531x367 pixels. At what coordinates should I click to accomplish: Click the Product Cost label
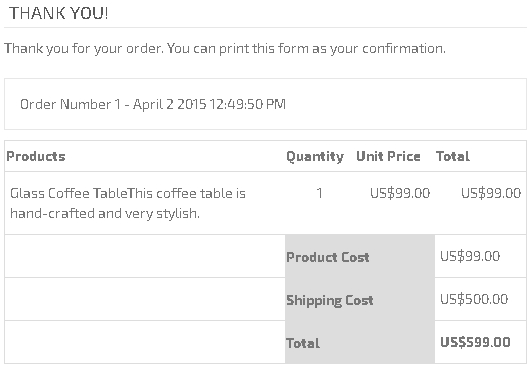328,257
